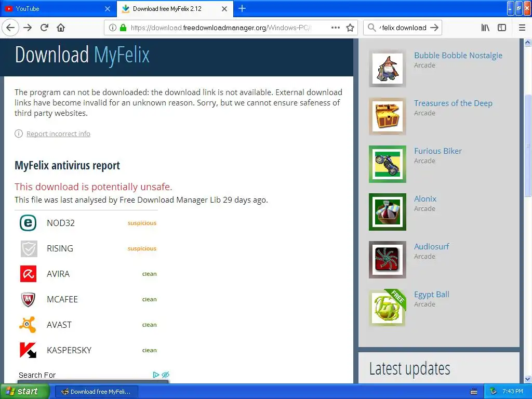Click the 7:43 PM taskbar clock

[x=513, y=392]
